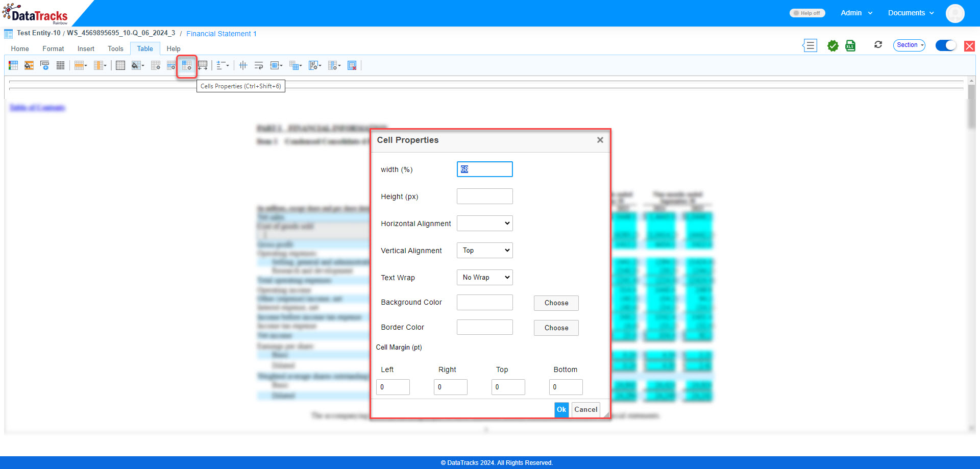Open the currency column settings dropdown
980x469 pixels.
[315, 65]
